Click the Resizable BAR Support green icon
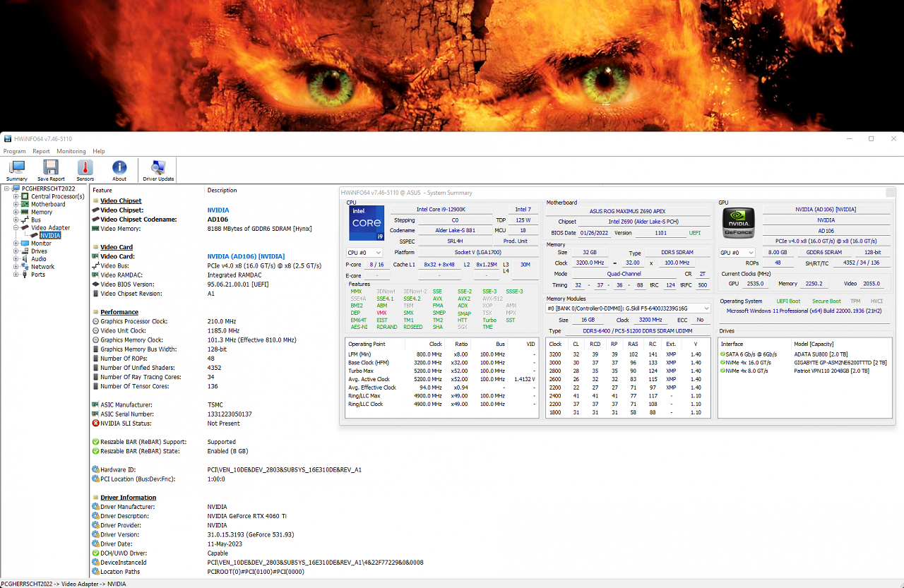Image resolution: width=904 pixels, height=588 pixels. click(x=95, y=442)
